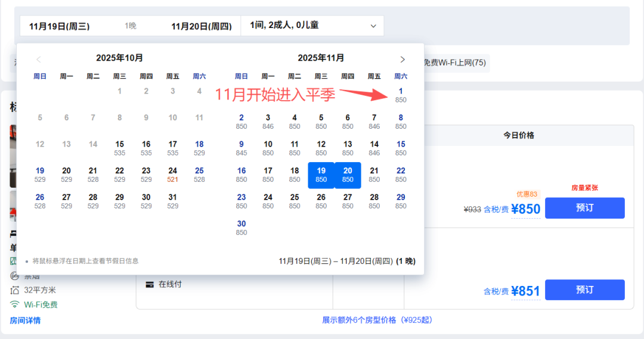Select November 3 priced at 846
This screenshot has width=644, height=339.
[268, 122]
